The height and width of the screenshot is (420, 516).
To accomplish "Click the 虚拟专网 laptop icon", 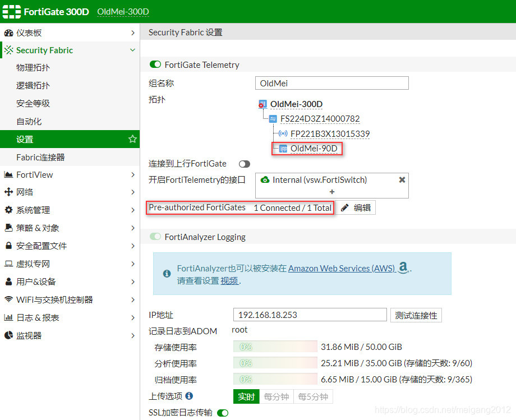I will coord(8,264).
